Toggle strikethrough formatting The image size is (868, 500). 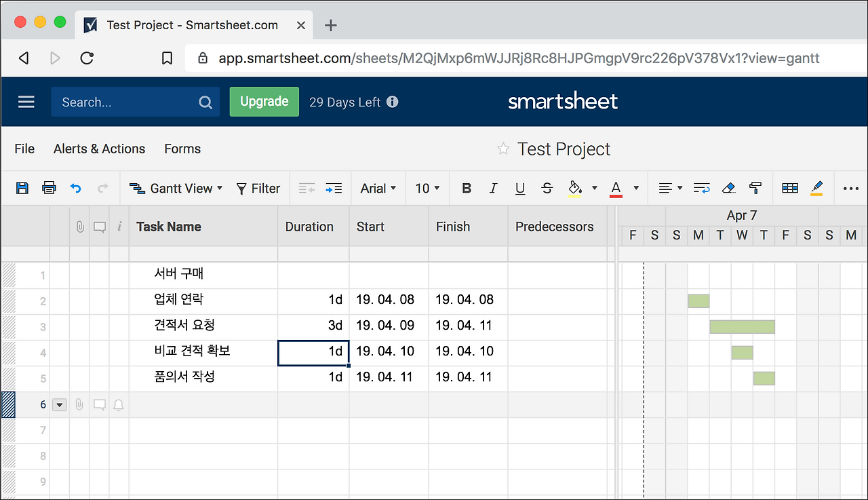[x=547, y=188]
